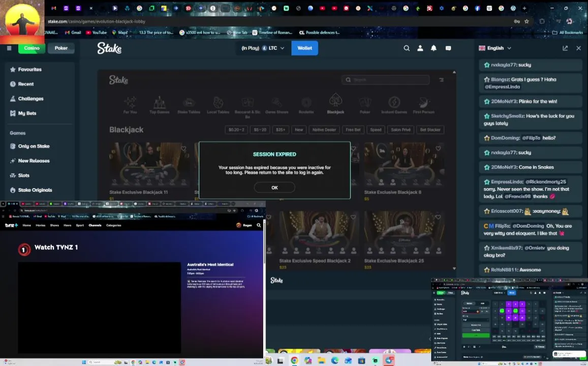Toggle the New filter chip
The height and width of the screenshot is (366, 588).
click(x=299, y=130)
